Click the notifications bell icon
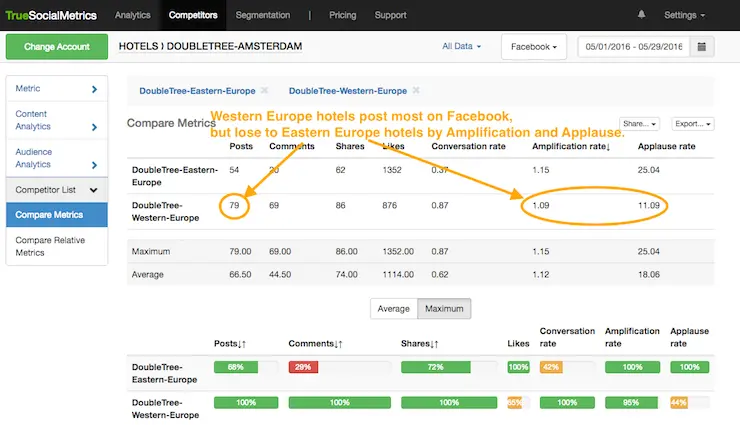 point(641,16)
